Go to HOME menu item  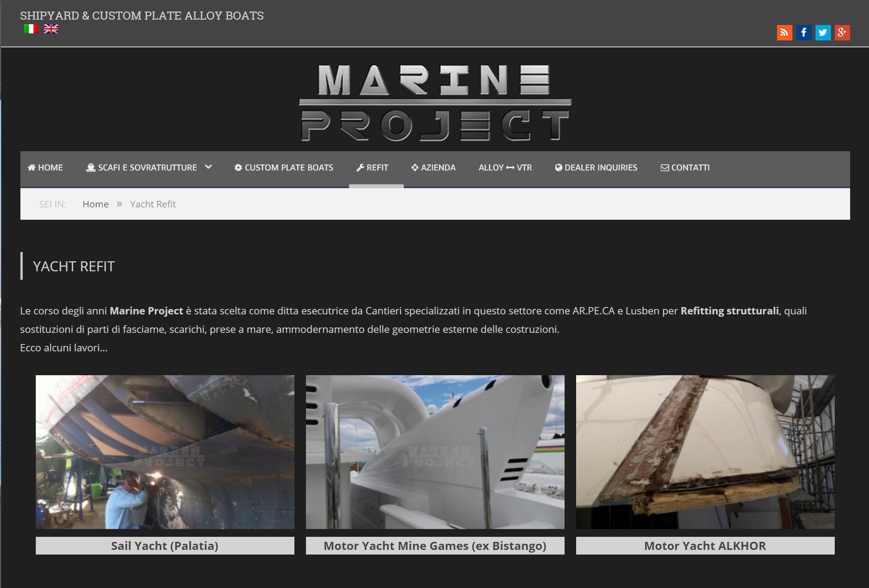(45, 168)
